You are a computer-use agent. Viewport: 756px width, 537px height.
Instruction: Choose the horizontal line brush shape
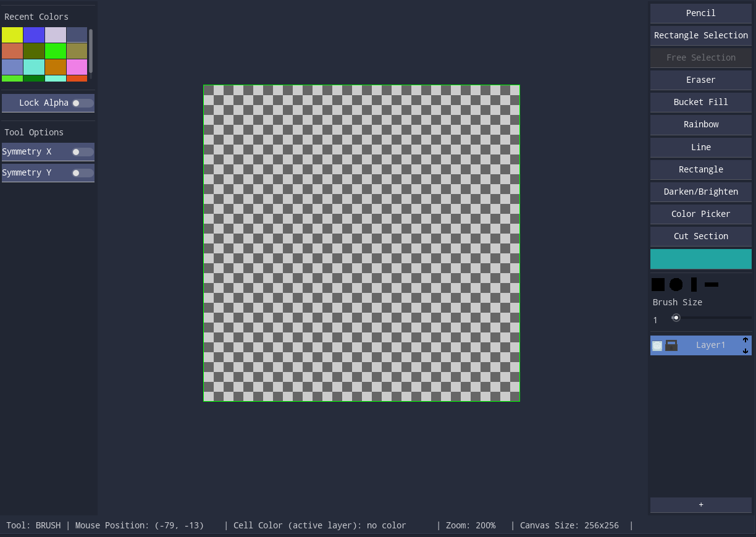click(x=712, y=285)
